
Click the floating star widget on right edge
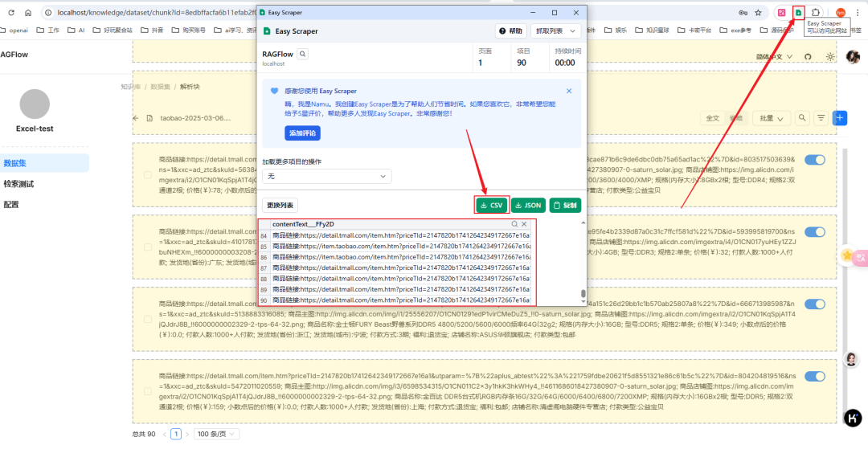pyautogui.click(x=847, y=255)
